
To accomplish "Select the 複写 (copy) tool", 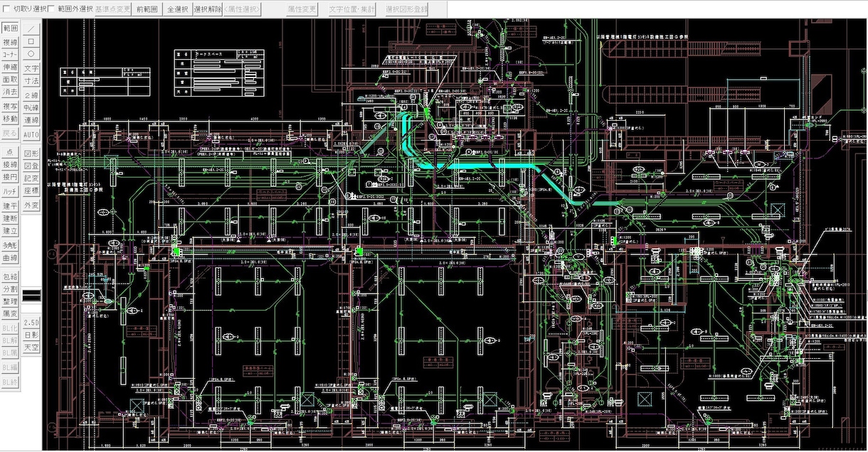I will [10, 107].
